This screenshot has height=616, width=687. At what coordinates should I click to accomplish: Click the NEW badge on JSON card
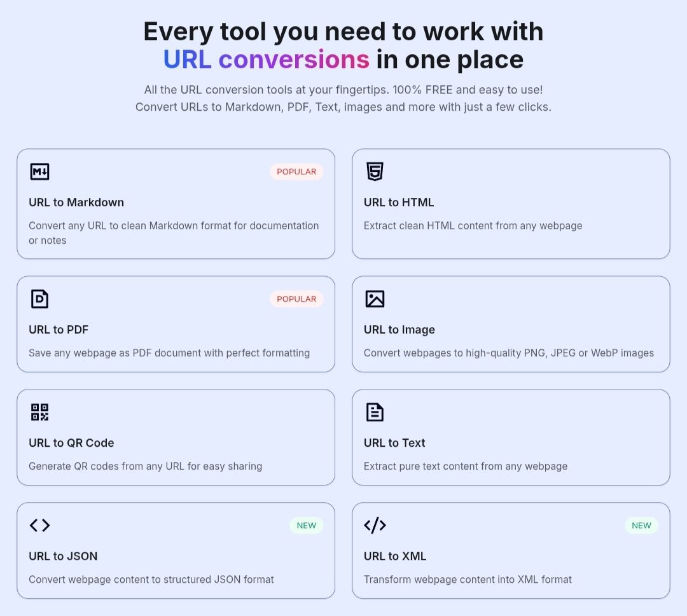click(x=306, y=525)
